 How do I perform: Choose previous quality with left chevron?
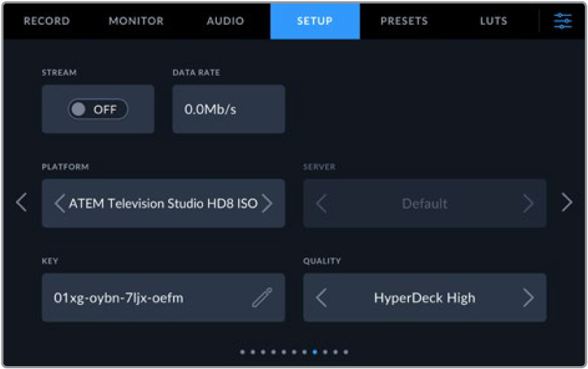pos(322,298)
